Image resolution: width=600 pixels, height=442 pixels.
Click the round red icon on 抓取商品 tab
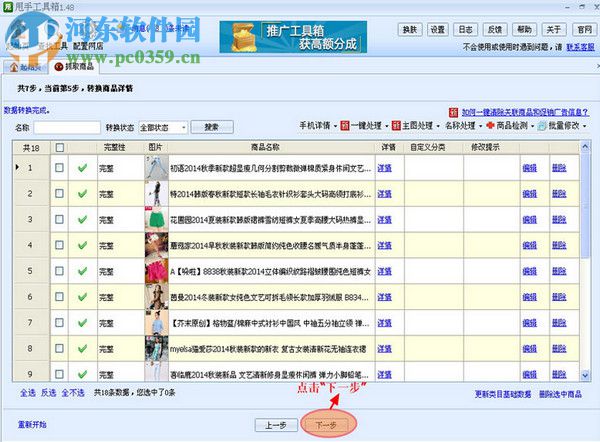(59, 67)
